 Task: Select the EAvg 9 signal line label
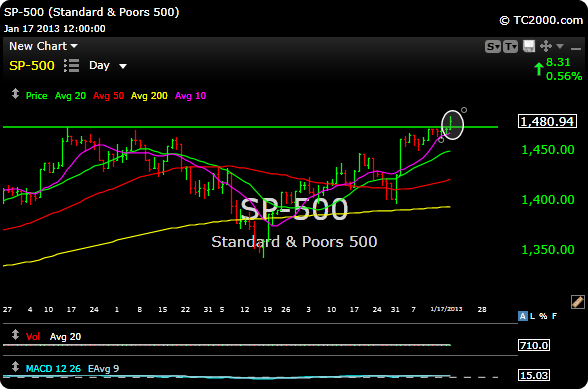103,369
